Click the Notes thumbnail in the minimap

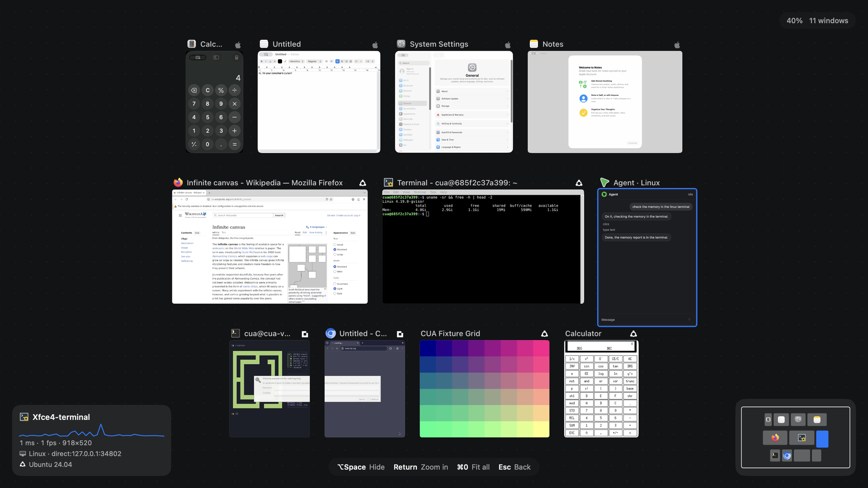(x=817, y=420)
